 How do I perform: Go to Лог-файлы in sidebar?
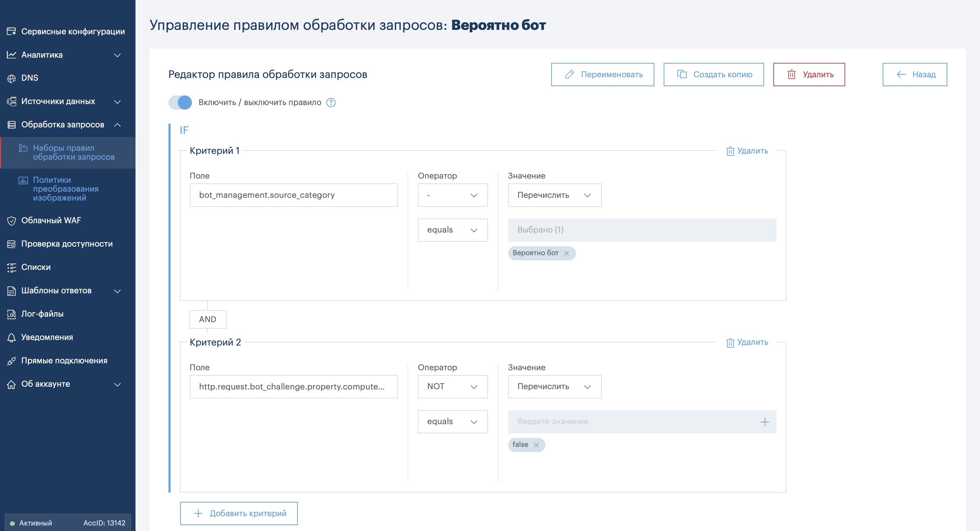(42, 314)
